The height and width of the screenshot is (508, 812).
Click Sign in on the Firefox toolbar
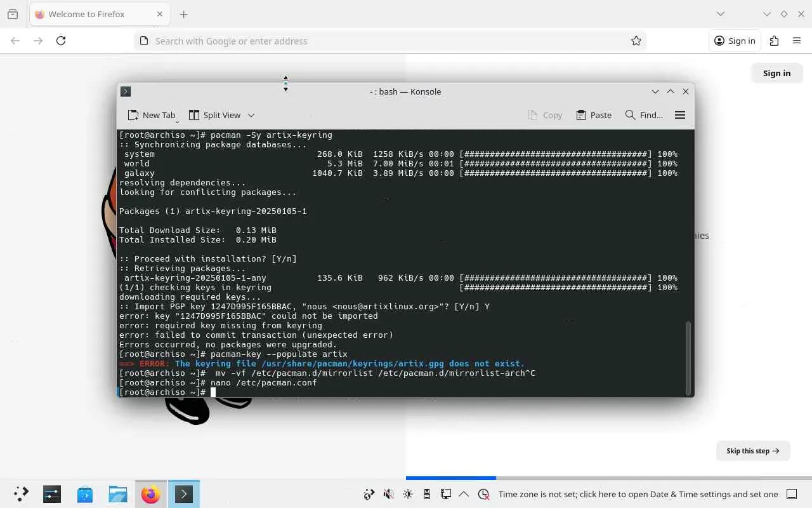[735, 41]
